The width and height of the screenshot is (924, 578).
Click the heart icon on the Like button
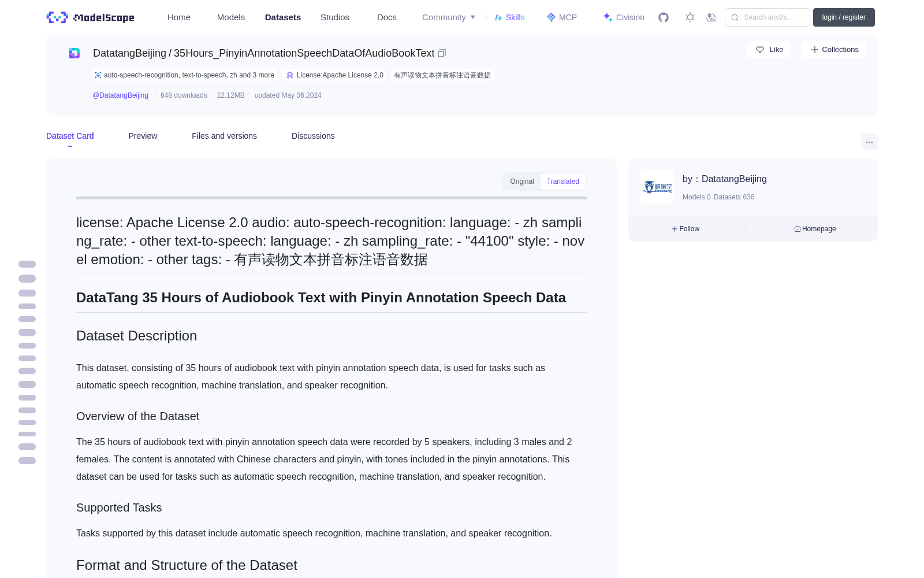coord(760,50)
